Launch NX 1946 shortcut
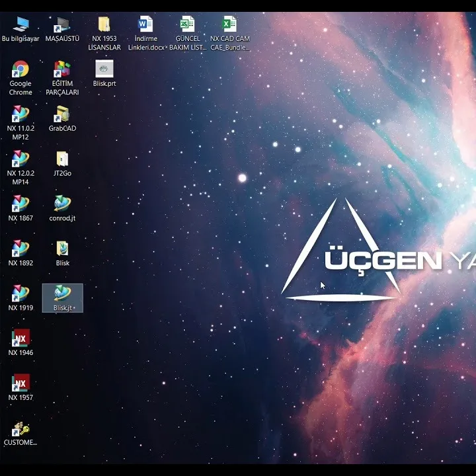Viewport: 476px width, 476px height. pyautogui.click(x=20, y=342)
